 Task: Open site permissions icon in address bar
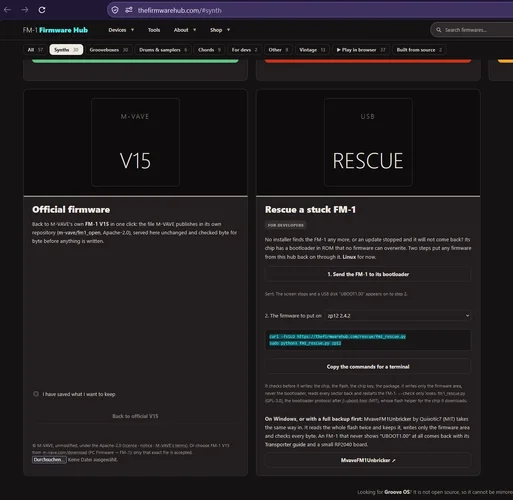129,10
